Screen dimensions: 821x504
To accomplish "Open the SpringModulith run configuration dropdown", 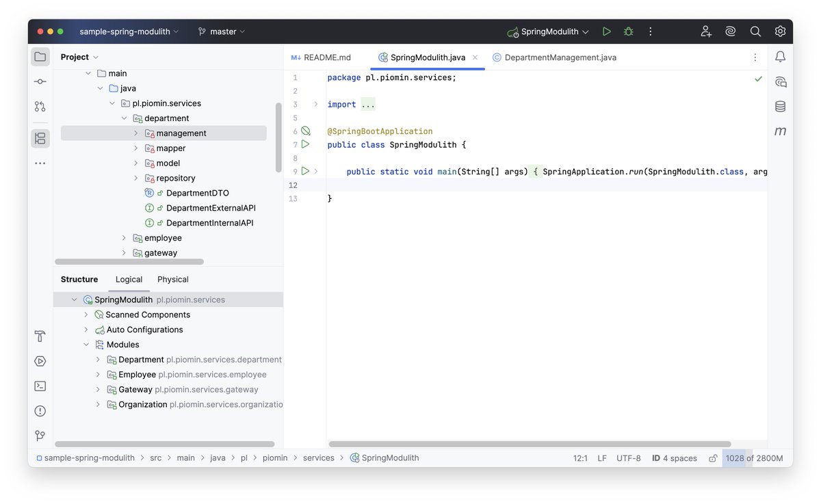I will [x=548, y=31].
